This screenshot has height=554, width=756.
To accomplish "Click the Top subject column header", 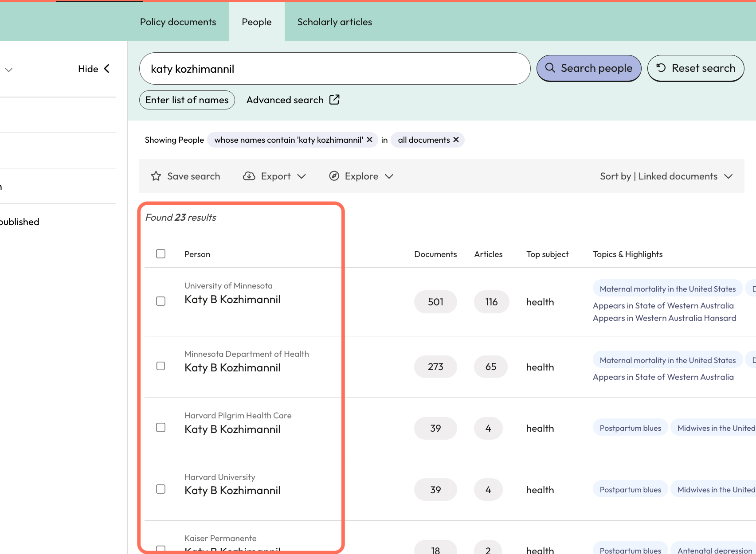I will 547,254.
